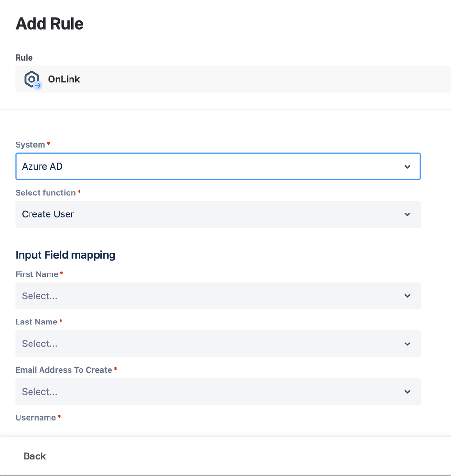451x476 pixels.
Task: Click the OnLink rule icon
Action: [x=32, y=80]
